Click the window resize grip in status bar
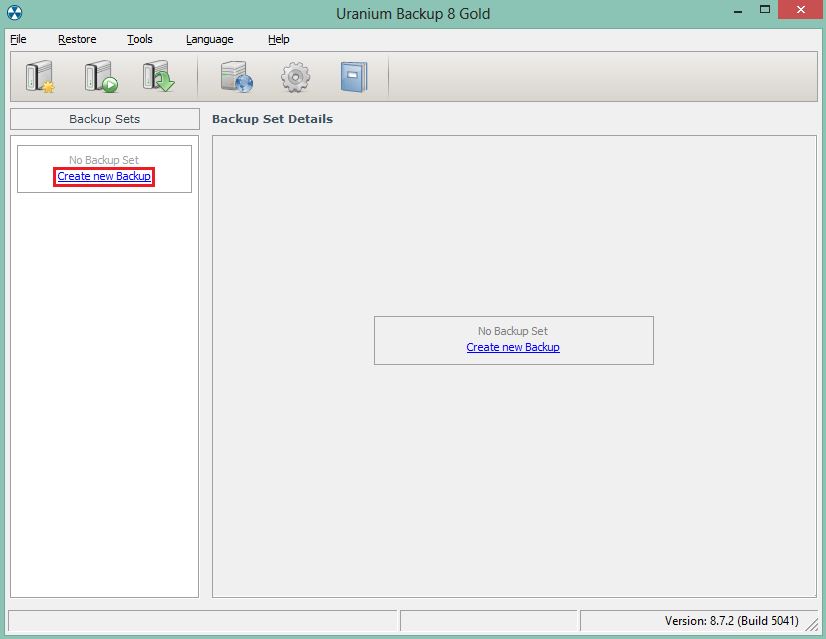The height and width of the screenshot is (639, 826). 812,624
